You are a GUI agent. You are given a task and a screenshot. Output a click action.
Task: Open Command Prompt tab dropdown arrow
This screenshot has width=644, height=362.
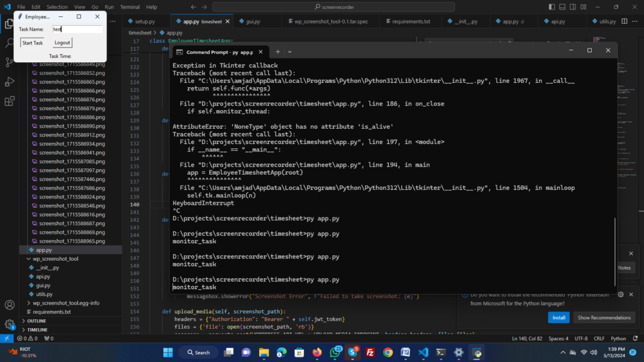tap(289, 52)
